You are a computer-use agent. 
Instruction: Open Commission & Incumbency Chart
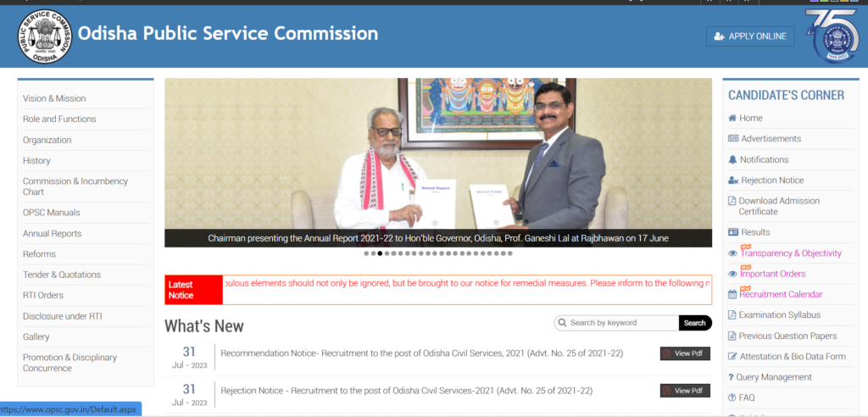75,186
